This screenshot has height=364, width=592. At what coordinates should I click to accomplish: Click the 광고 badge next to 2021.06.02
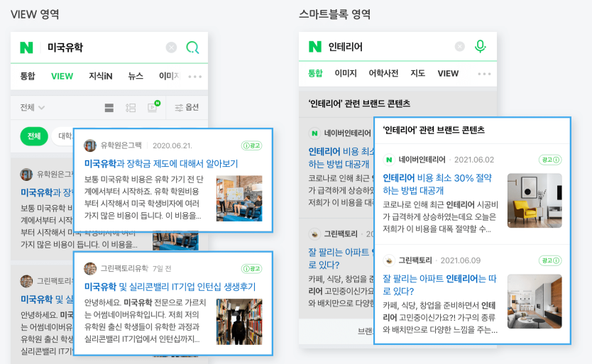point(550,160)
